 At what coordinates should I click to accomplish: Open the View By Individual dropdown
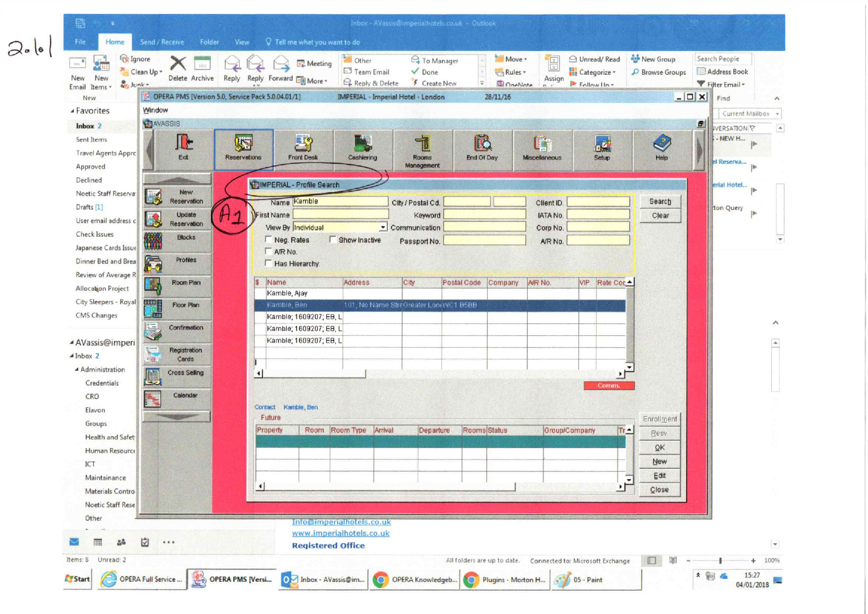[x=383, y=227]
